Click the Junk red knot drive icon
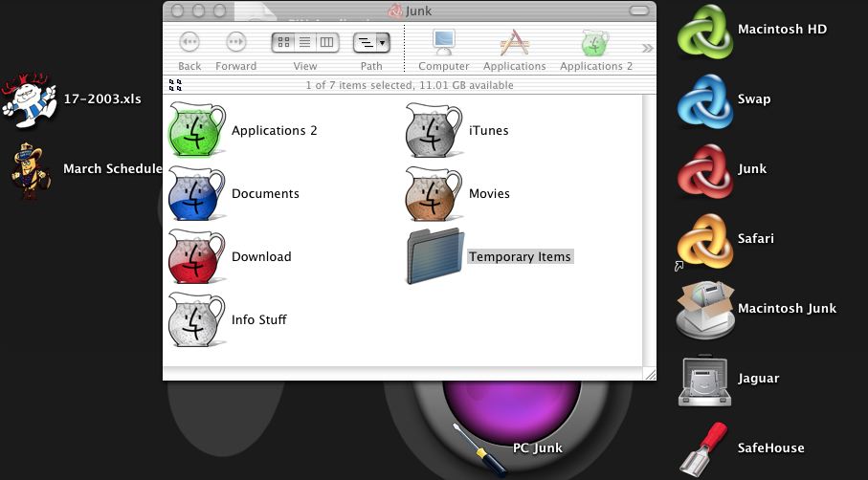 [x=705, y=170]
